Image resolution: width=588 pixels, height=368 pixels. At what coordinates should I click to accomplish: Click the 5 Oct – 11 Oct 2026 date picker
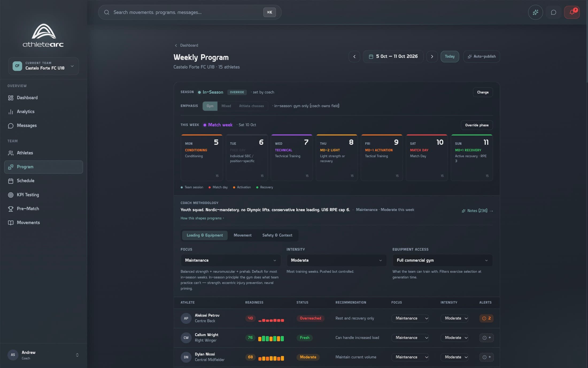[x=393, y=56]
